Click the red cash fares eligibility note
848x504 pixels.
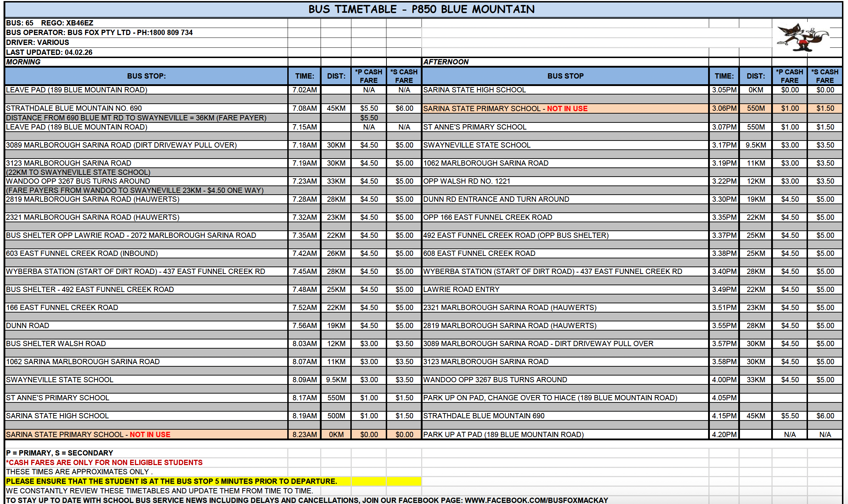(104, 463)
